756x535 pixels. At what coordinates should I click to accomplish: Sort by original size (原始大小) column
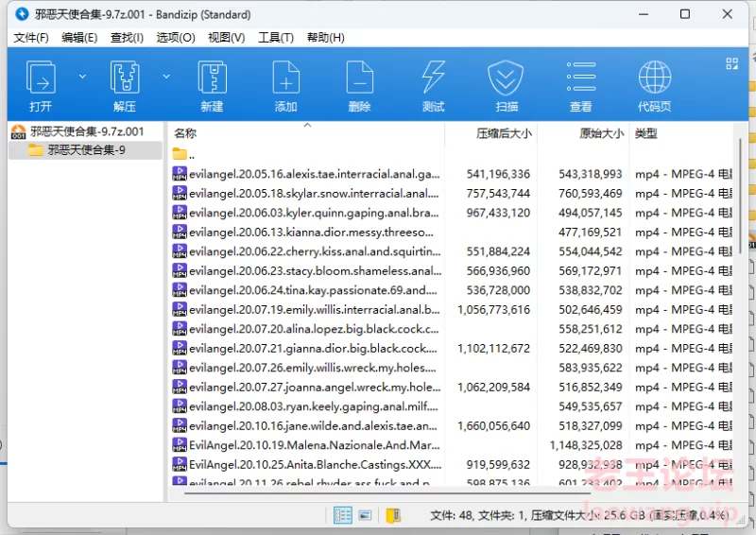[583, 133]
